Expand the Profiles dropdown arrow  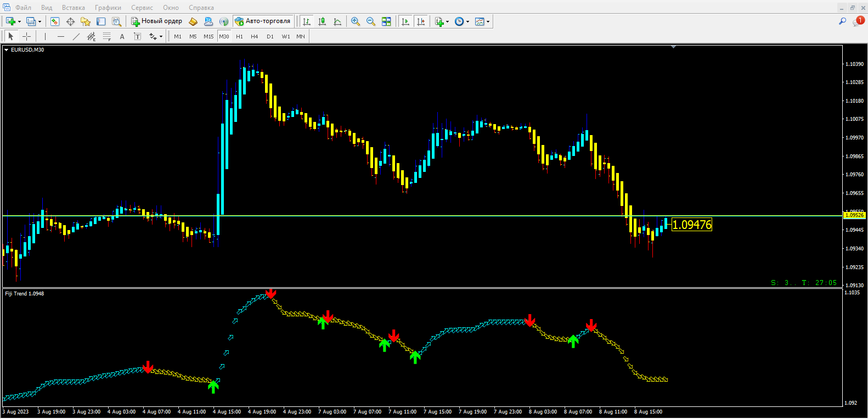click(40, 22)
